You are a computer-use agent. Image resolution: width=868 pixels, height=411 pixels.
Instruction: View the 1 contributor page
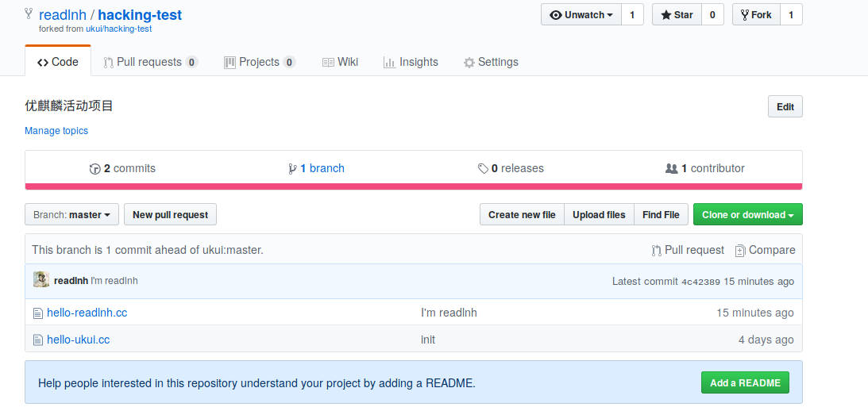click(x=704, y=168)
